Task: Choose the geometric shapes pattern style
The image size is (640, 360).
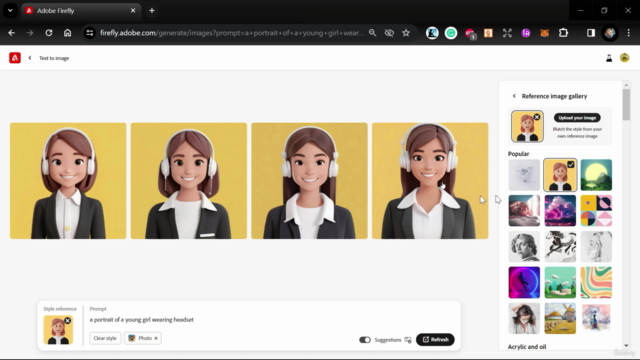Action: coord(596,211)
